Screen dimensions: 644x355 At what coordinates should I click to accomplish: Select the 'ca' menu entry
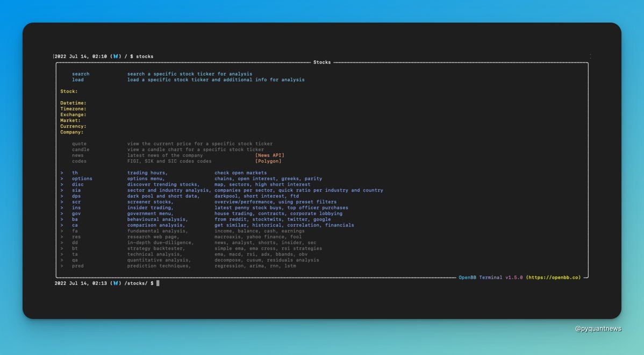75,225
